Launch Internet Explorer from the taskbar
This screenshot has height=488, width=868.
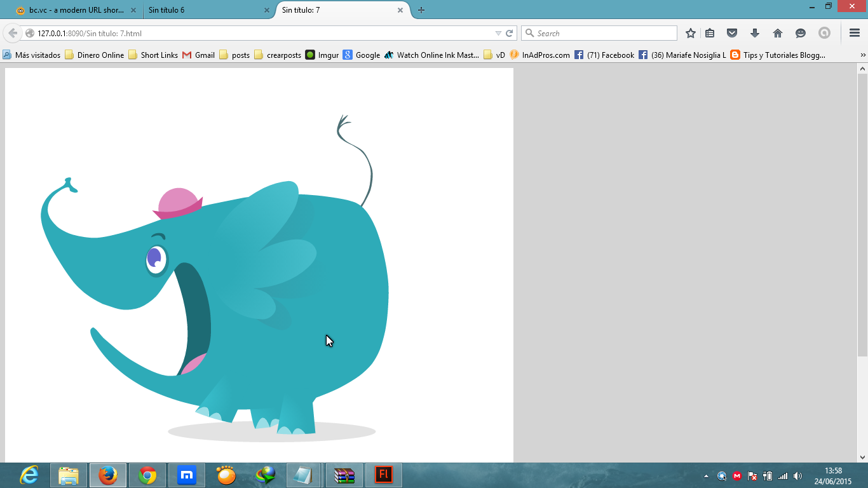[x=29, y=475]
